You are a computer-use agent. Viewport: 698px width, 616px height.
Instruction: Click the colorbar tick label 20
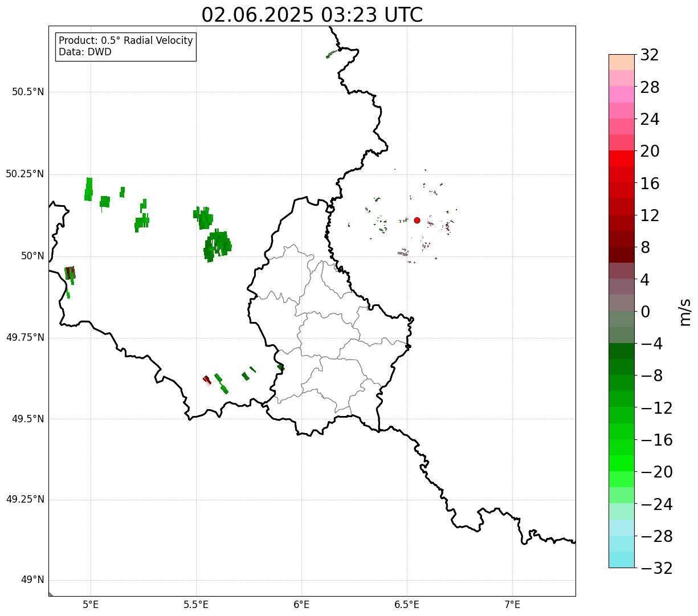(650, 152)
